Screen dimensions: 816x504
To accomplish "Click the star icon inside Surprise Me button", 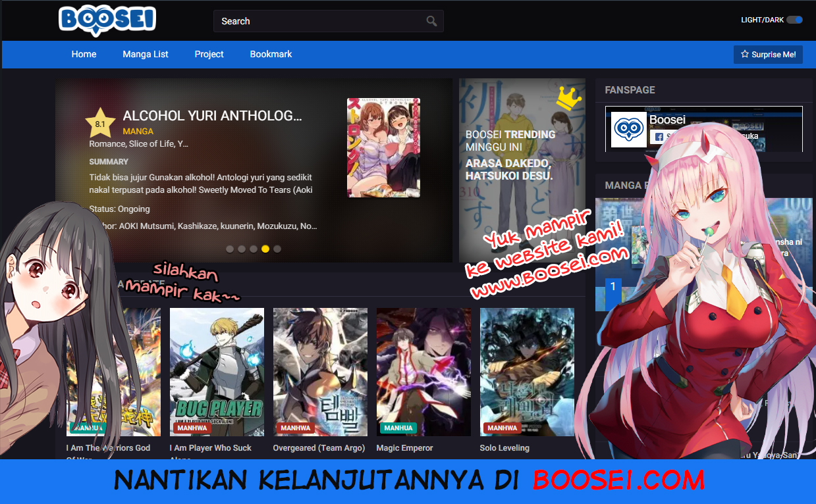I will tap(745, 55).
